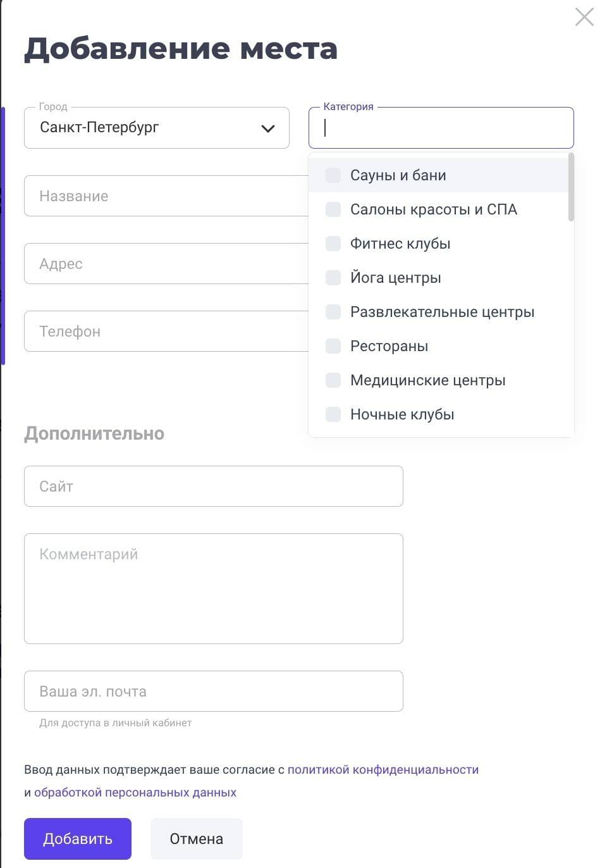Screen dimensions: 607x868
Task: Click into the Название field
Action: [166, 196]
